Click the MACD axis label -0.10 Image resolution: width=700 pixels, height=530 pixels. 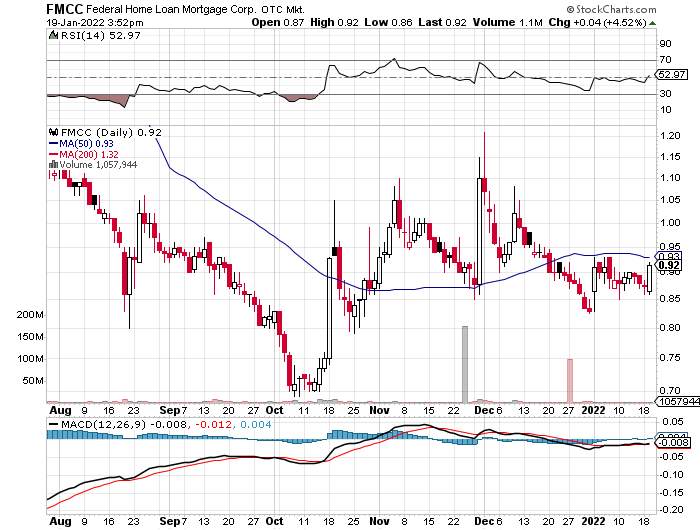671,475
